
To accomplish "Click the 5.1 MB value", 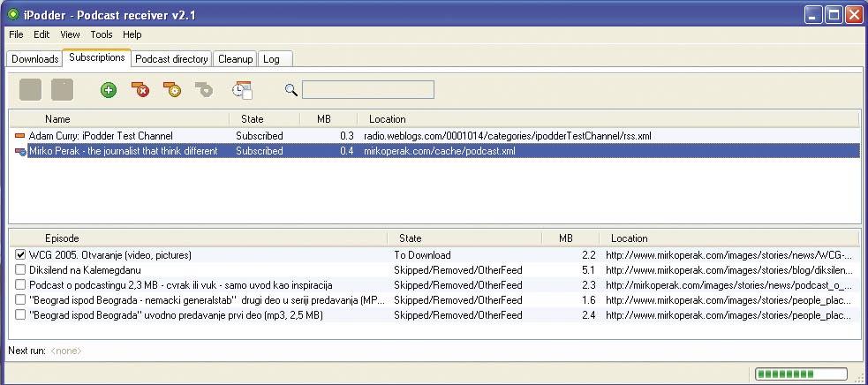I will pyautogui.click(x=588, y=270).
